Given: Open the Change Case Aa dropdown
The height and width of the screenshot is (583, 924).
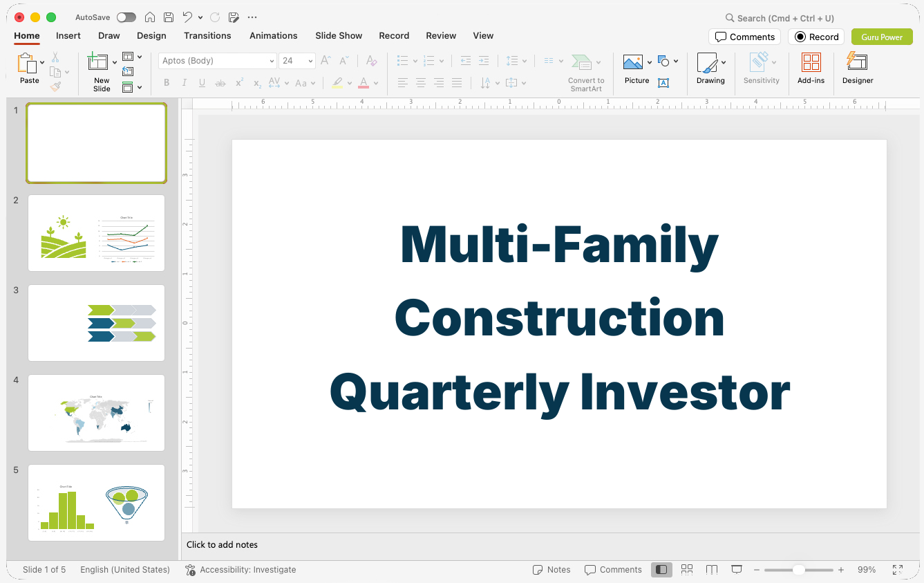Looking at the screenshot, I should coord(305,83).
